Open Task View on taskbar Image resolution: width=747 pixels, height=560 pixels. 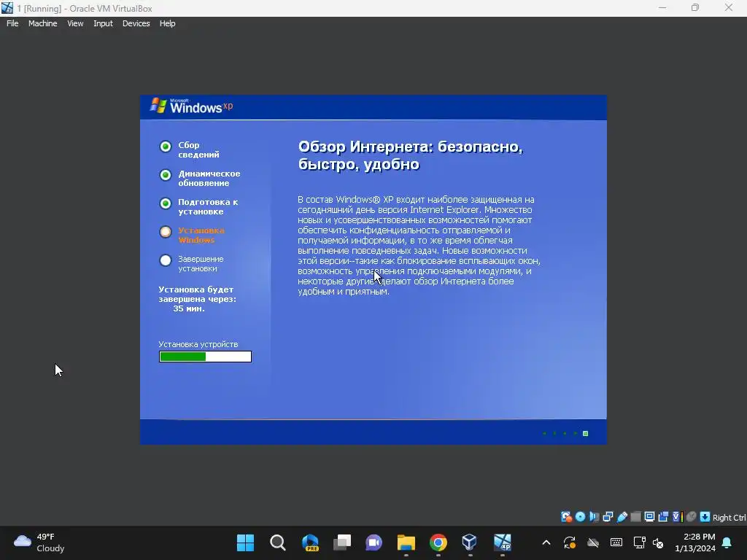(x=342, y=542)
